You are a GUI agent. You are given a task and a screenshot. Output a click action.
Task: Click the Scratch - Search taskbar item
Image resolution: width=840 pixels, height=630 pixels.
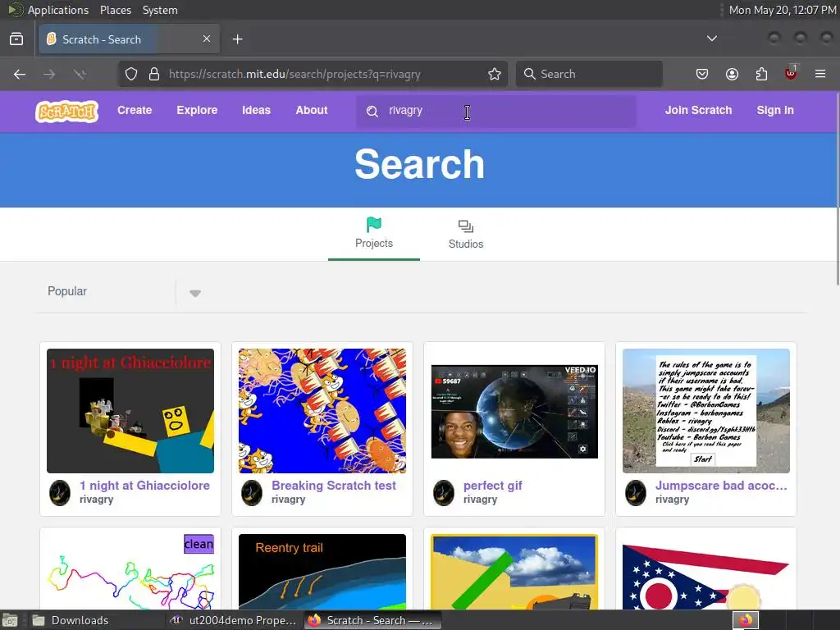373,620
